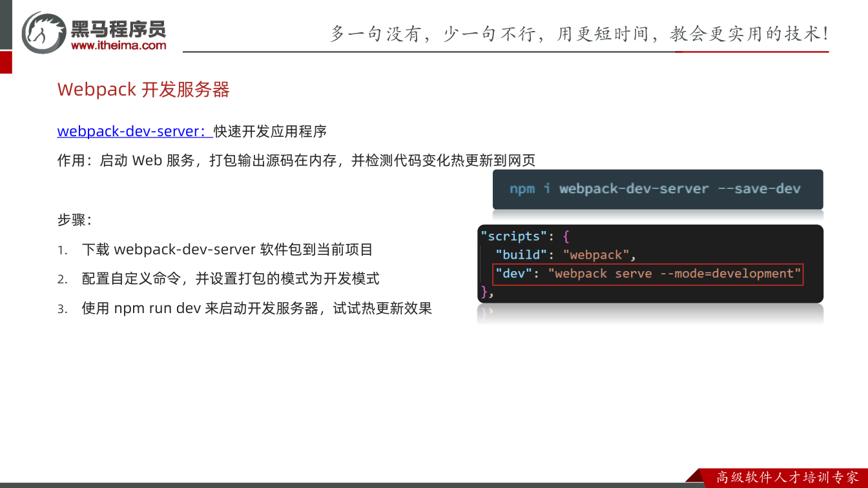Click the www.itheima.com website address
This screenshot has width=868, height=488.
pyautogui.click(x=118, y=45)
